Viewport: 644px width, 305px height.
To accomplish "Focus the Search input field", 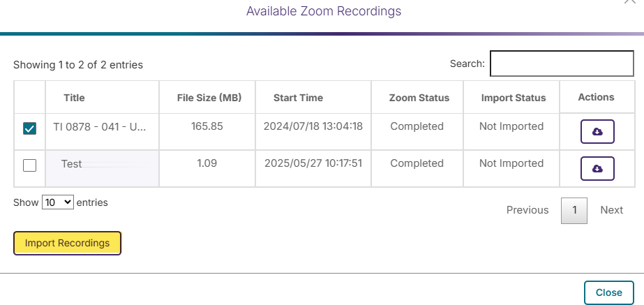I will coord(562,64).
